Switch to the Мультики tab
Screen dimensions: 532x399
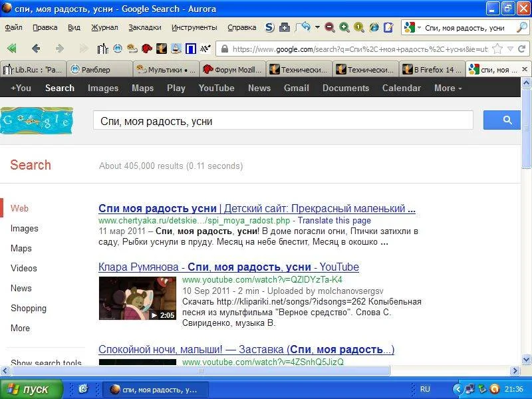coord(166,70)
